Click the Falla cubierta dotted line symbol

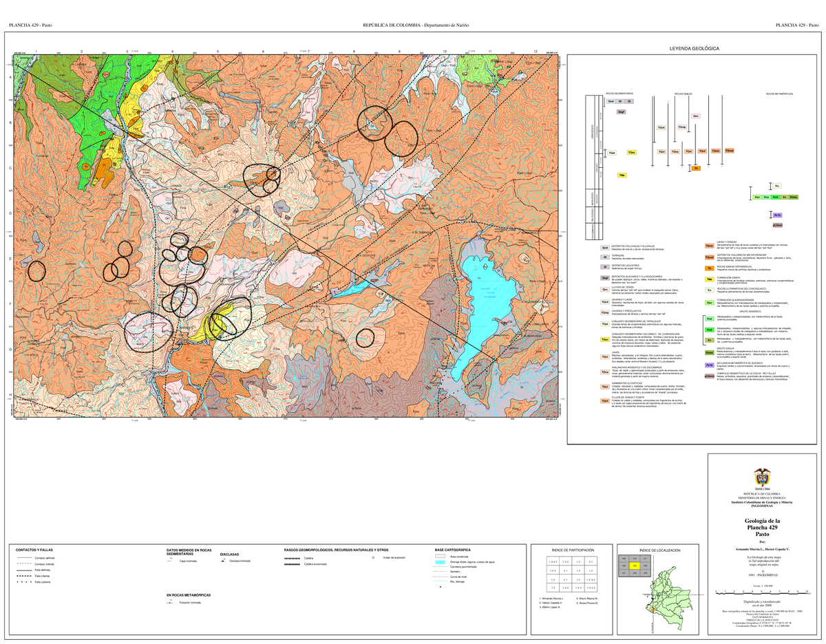point(23,582)
